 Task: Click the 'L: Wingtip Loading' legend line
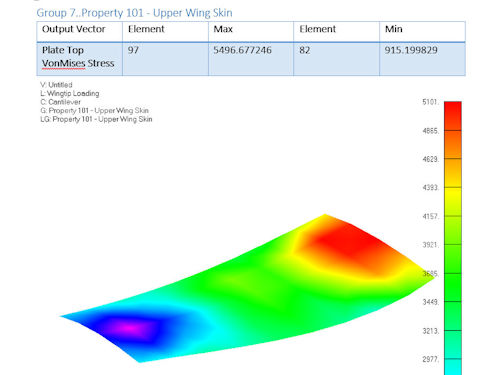point(70,93)
